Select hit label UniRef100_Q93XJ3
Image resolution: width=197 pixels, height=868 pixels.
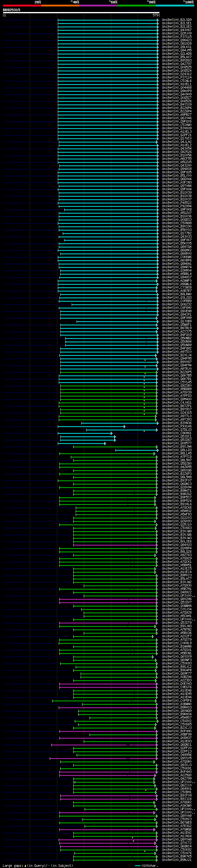pyautogui.click(x=177, y=765)
